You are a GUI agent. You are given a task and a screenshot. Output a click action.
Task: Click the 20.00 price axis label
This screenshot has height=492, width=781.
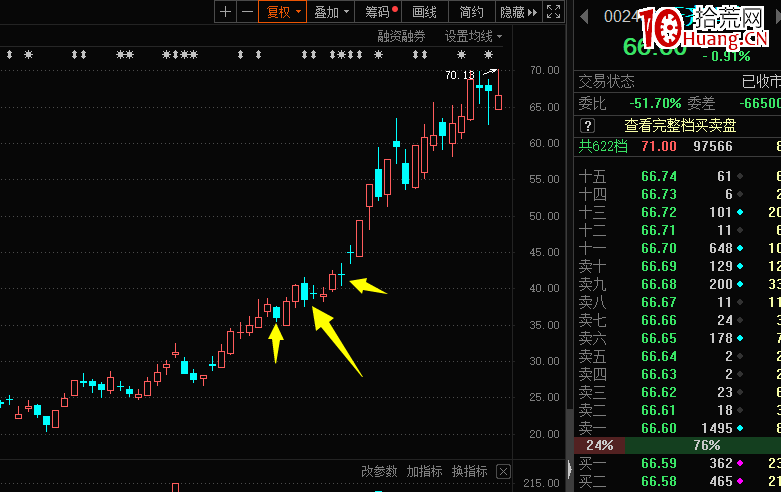pyautogui.click(x=544, y=434)
